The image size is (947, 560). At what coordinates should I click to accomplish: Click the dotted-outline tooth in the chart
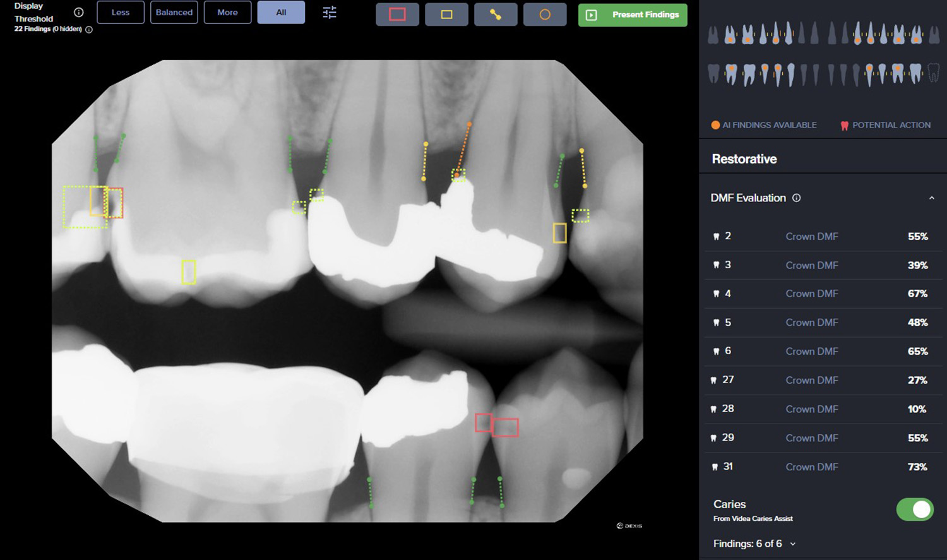coord(932,73)
